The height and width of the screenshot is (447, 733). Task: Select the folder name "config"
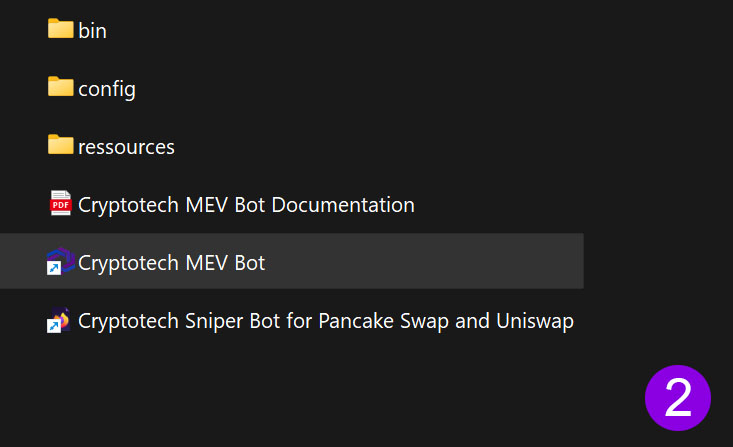(107, 89)
